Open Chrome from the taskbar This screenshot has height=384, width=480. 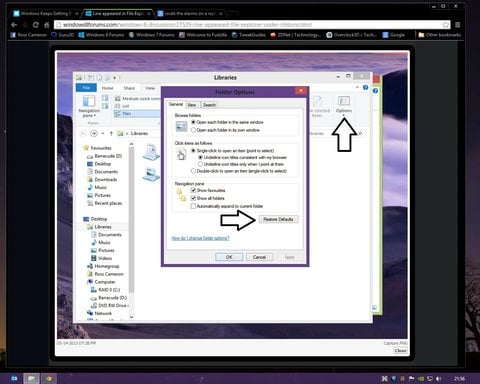49,378
